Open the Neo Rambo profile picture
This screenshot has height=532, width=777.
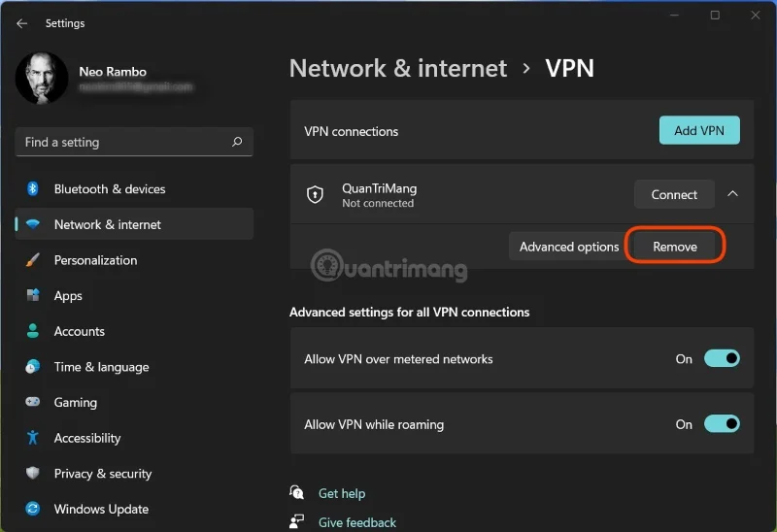click(x=42, y=78)
